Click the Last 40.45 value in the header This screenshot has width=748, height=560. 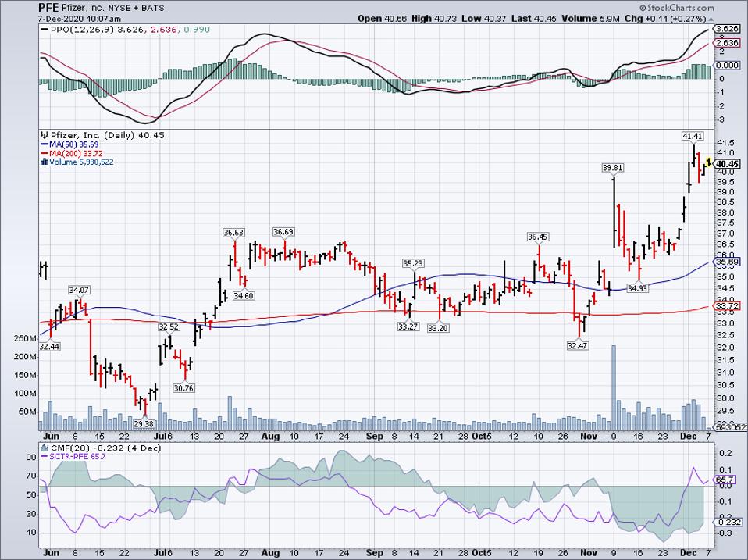pyautogui.click(x=534, y=19)
